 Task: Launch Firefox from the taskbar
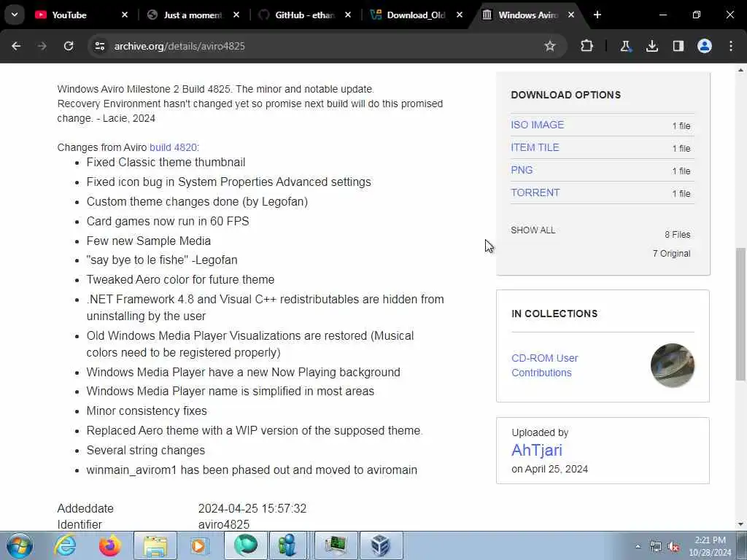109,545
